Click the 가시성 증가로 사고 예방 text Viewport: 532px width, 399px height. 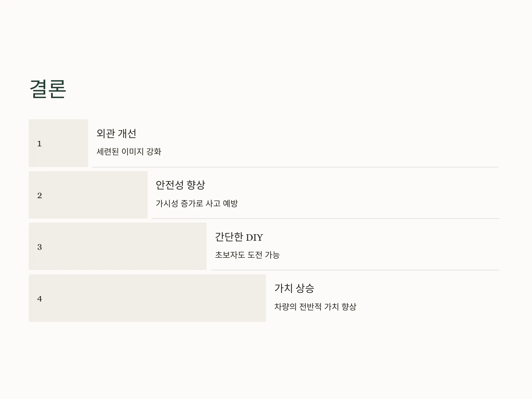pos(197,203)
